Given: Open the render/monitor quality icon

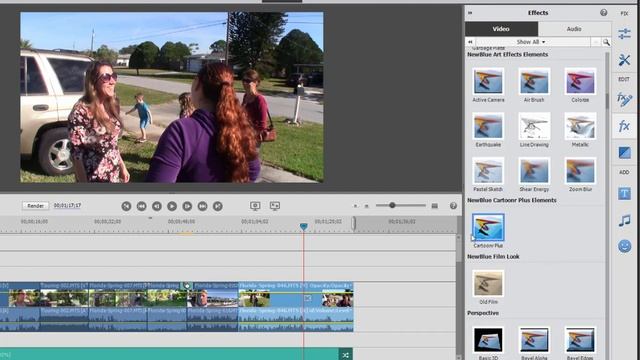Looking at the screenshot, I should [255, 206].
